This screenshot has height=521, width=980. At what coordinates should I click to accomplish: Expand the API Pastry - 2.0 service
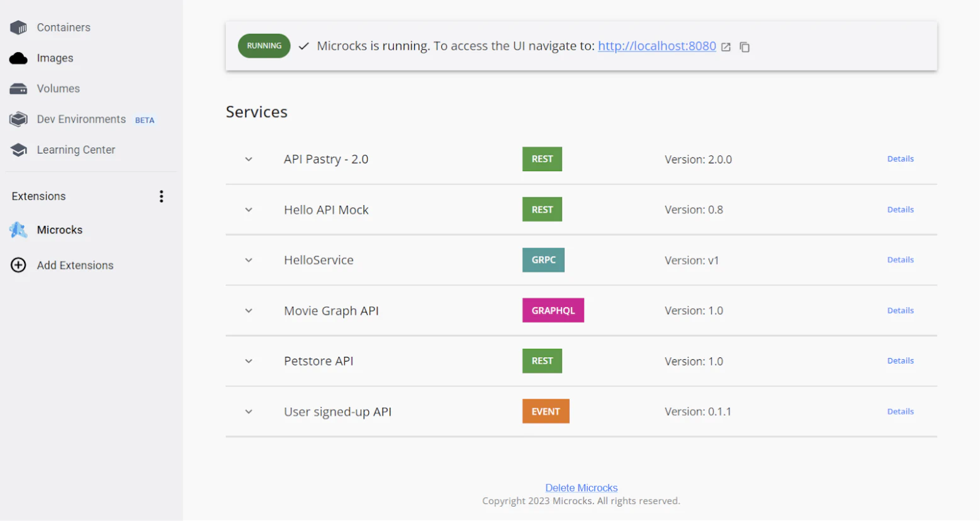[249, 159]
